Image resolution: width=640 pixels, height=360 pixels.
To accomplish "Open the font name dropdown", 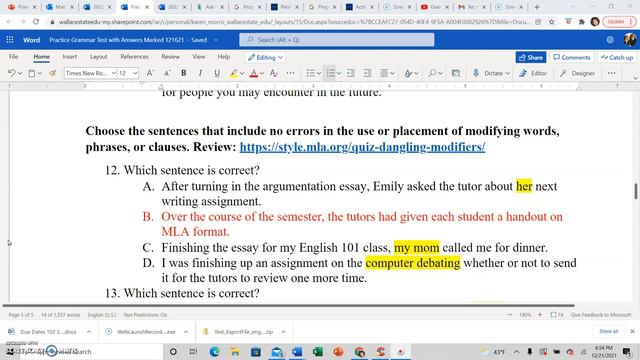I will (x=114, y=73).
